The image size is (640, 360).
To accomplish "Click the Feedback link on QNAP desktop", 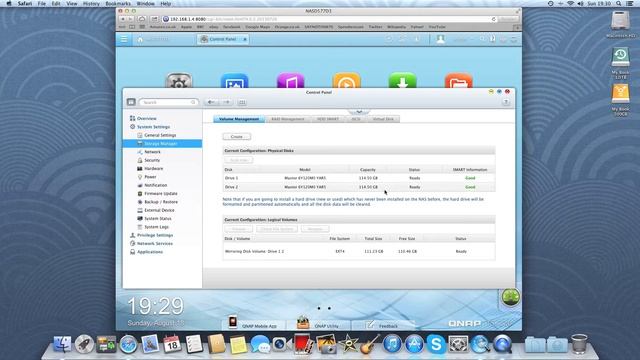I will tap(383, 325).
